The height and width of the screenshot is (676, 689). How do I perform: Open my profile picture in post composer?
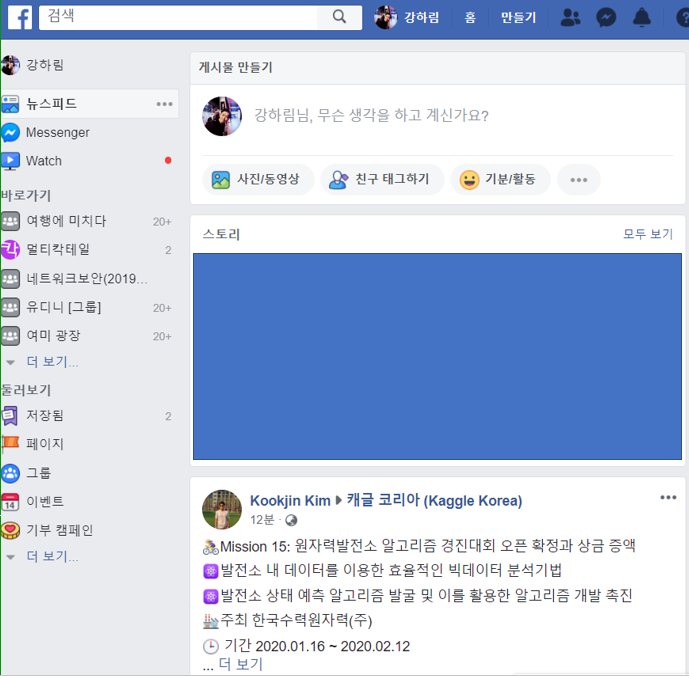[x=222, y=116]
